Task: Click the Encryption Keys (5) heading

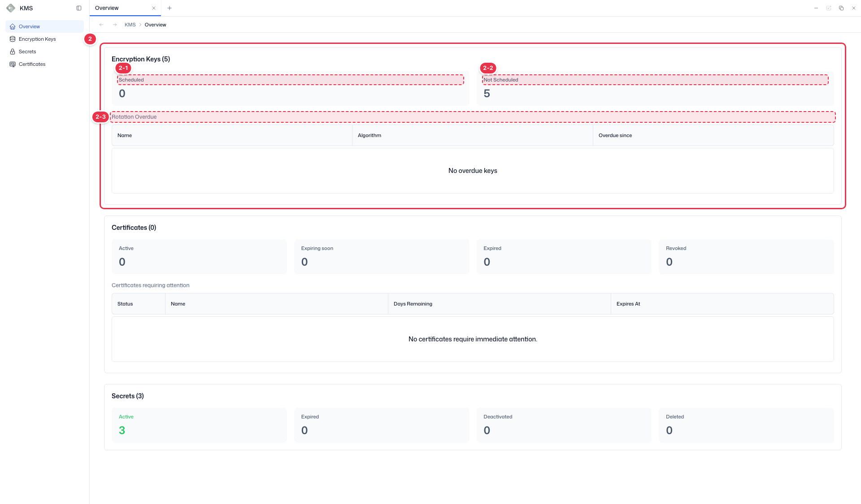Action: (141, 59)
